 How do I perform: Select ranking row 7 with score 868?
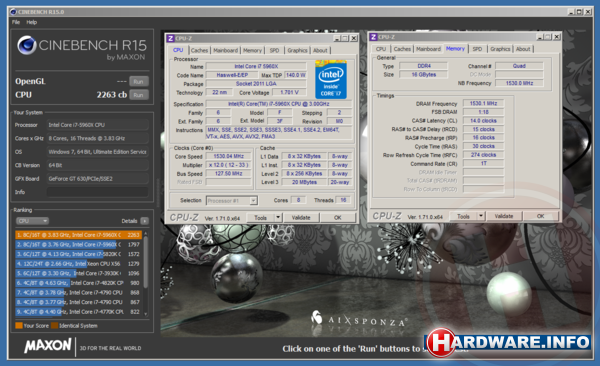78,292
